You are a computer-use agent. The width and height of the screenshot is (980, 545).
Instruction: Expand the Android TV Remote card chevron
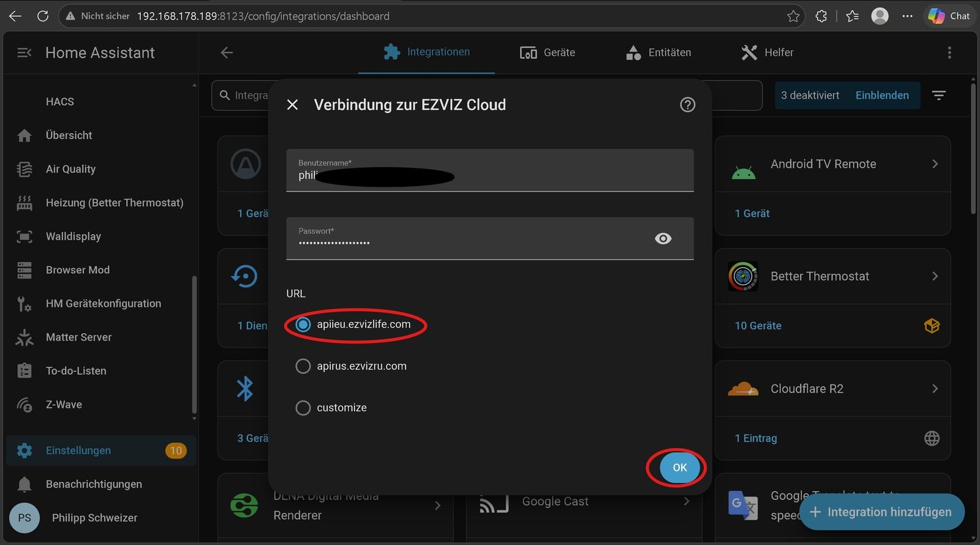[935, 164]
